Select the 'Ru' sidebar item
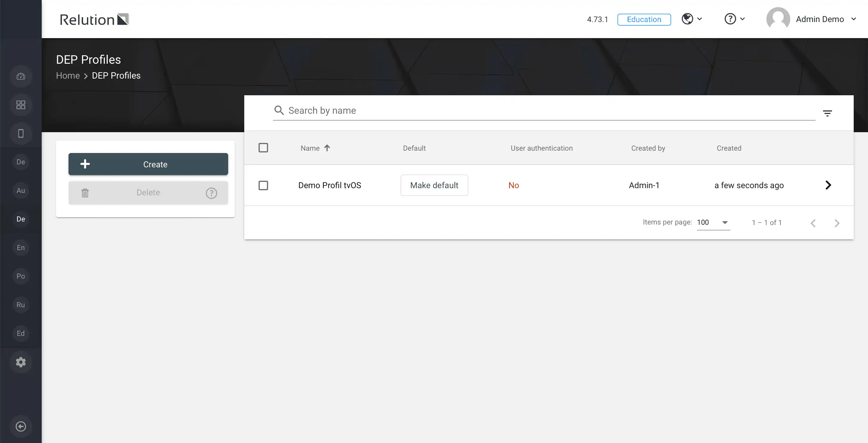Viewport: 868px width, 443px height. click(21, 305)
